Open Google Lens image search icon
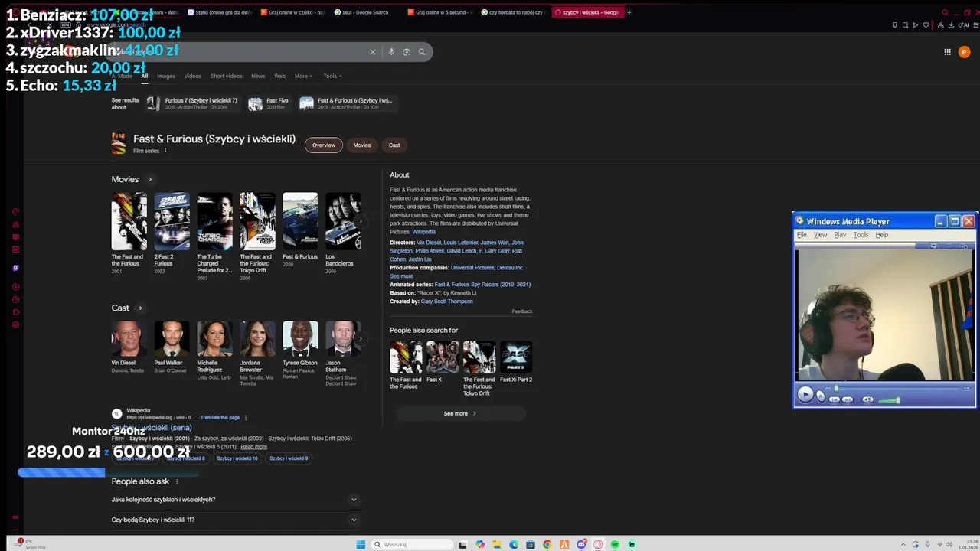The width and height of the screenshot is (980, 551). click(407, 52)
